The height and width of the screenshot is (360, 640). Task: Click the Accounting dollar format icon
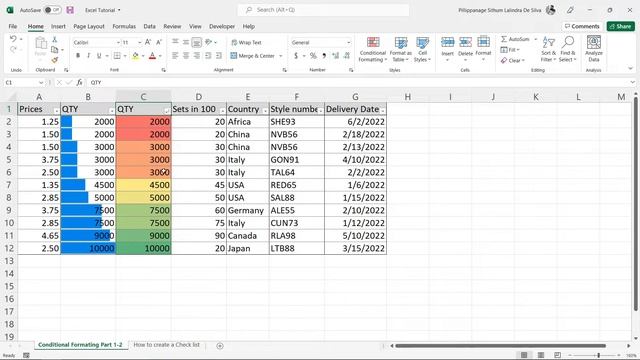coord(296,56)
